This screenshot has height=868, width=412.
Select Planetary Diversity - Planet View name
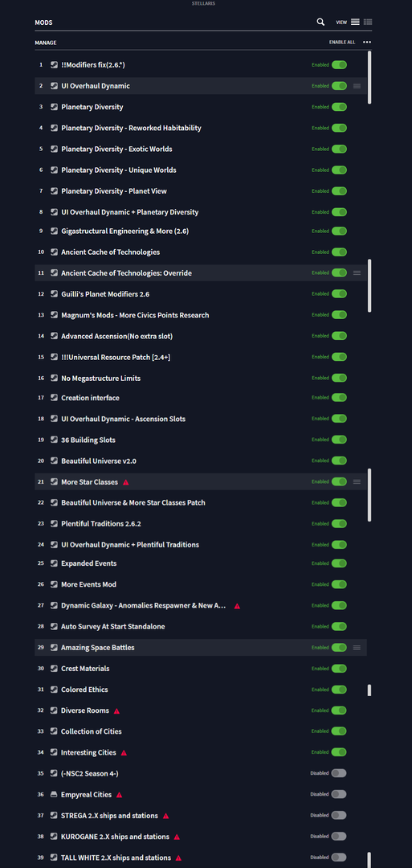[114, 191]
